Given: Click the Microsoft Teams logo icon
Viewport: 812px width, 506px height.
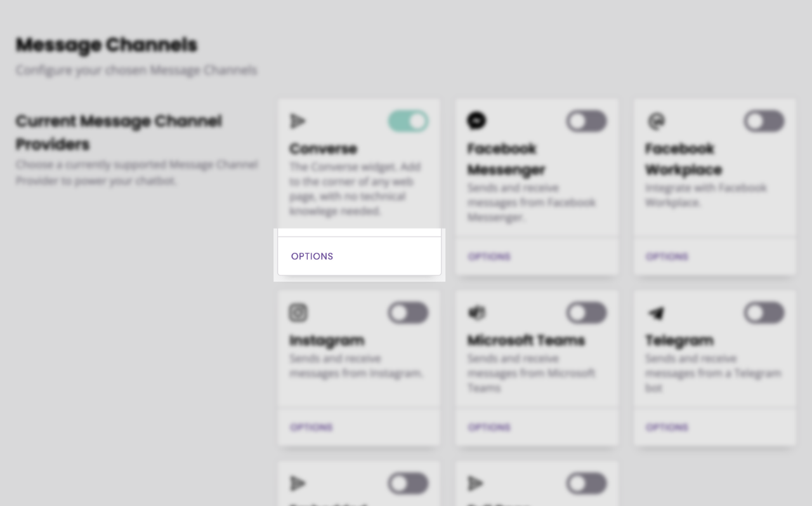Looking at the screenshot, I should point(476,312).
